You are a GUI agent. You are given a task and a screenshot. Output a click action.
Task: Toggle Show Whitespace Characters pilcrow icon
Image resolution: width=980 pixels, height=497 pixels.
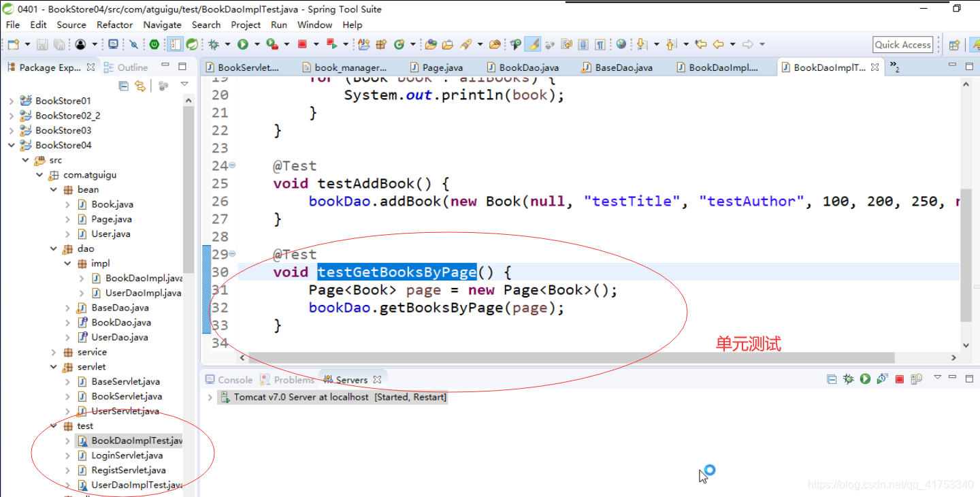[x=600, y=44]
